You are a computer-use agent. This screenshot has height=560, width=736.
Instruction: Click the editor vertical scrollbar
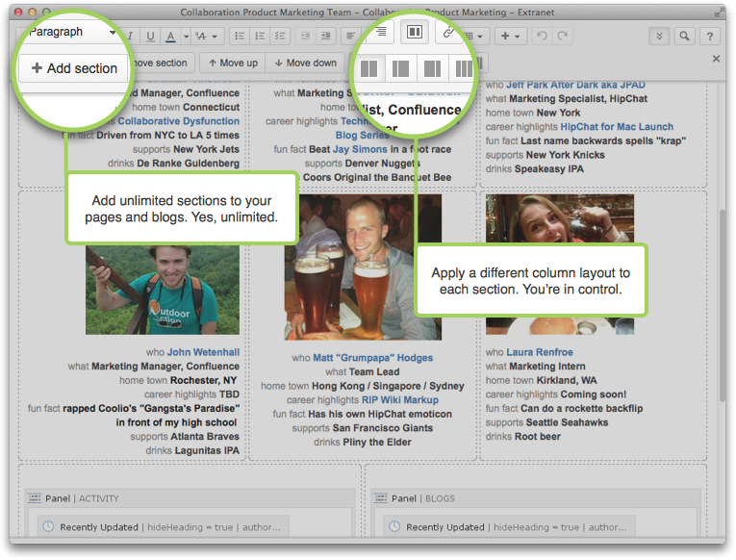coord(723,305)
